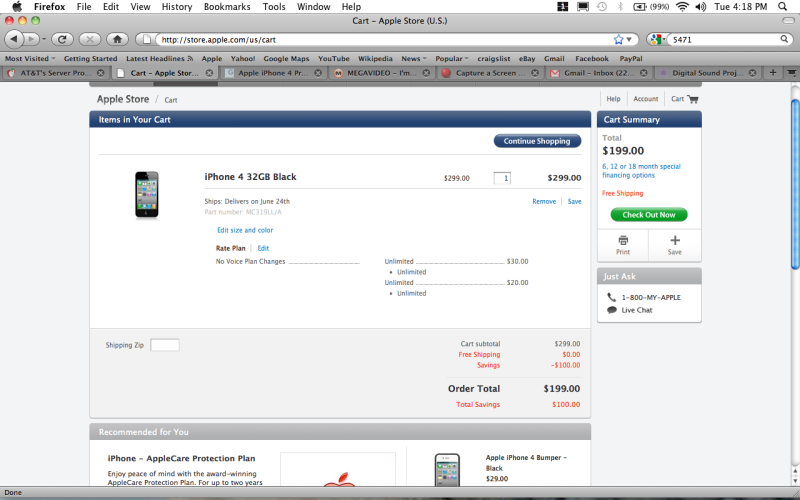800x500 pixels.
Task: Click the iPhone 4 Bumper thumbnail image
Action: pos(447,469)
